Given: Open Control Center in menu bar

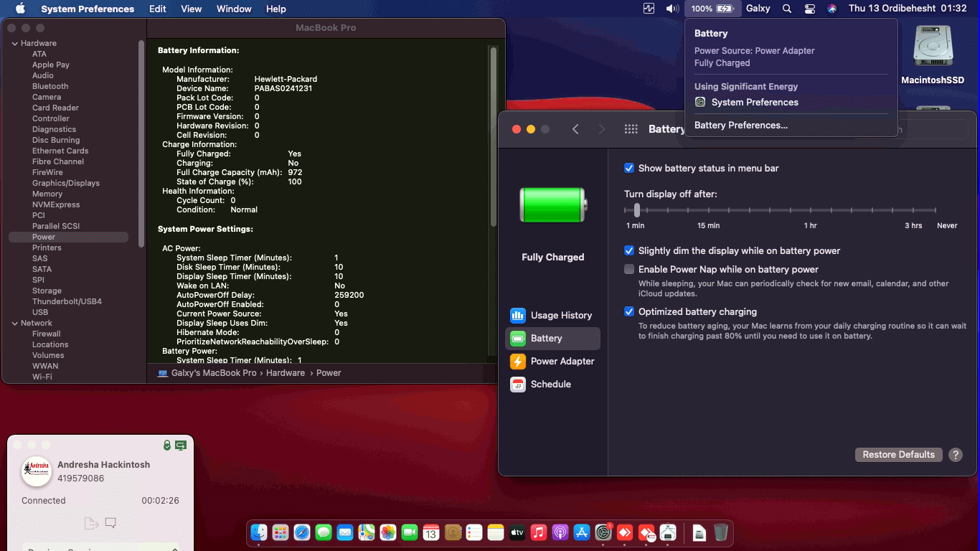Looking at the screenshot, I should (x=810, y=9).
